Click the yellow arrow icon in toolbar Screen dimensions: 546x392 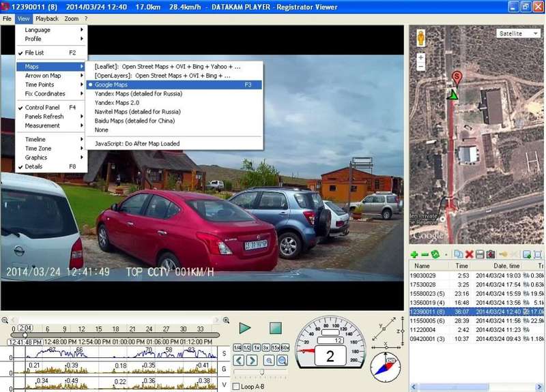[503, 254]
